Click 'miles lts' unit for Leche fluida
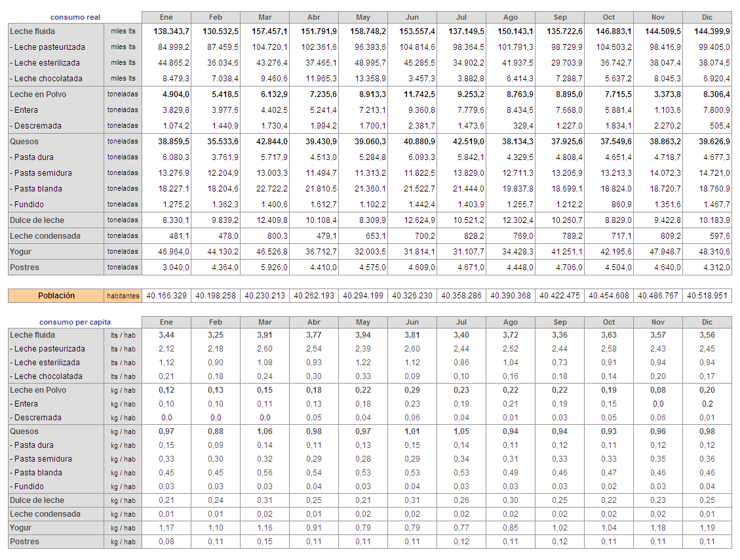The image size is (740, 560). click(123, 31)
